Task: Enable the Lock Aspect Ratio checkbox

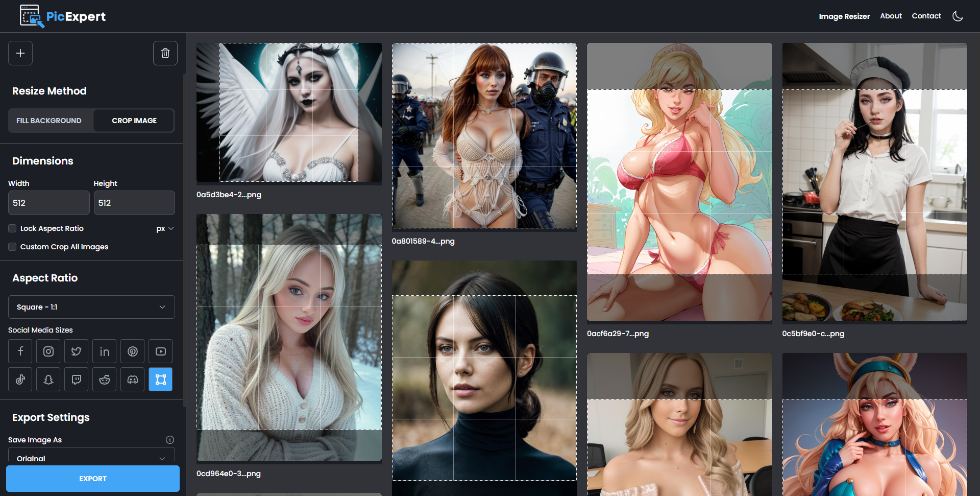Action: pyautogui.click(x=12, y=228)
